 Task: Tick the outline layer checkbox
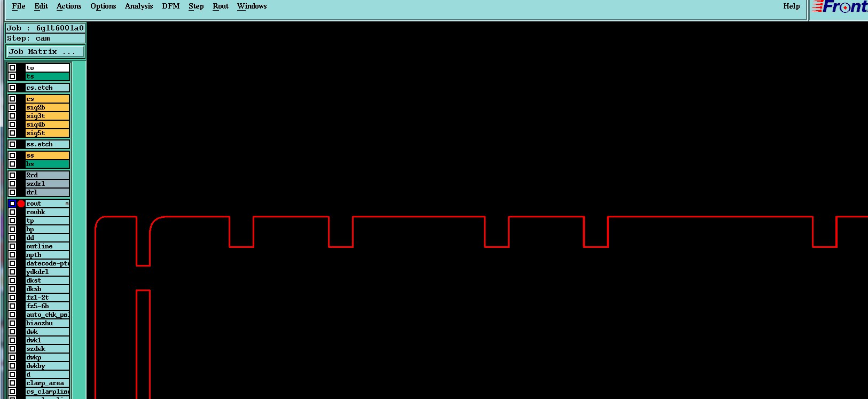pos(12,246)
